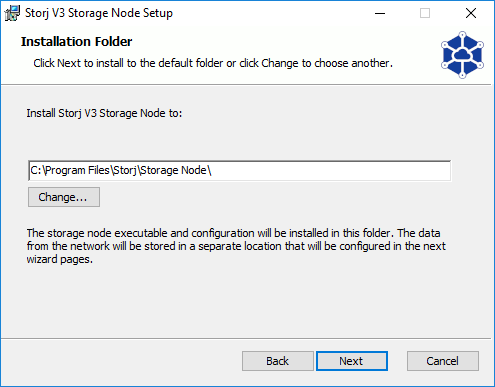495x387 pixels.
Task: Click the greyed-out maximize window button
Action: (x=425, y=13)
